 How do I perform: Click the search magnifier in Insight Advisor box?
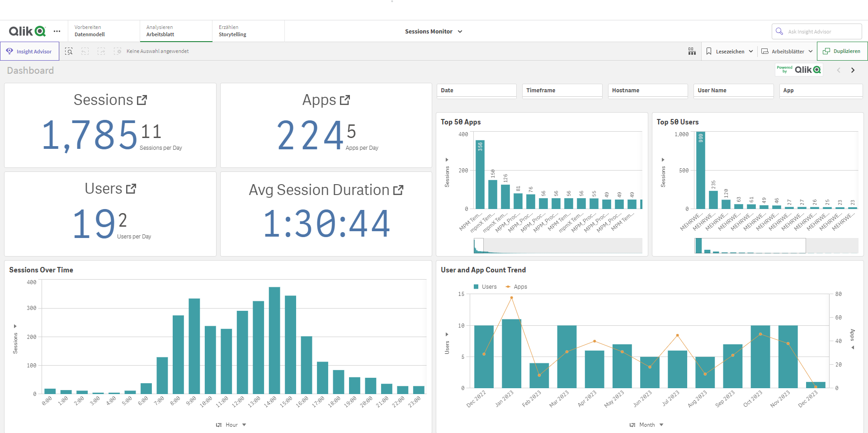(779, 31)
